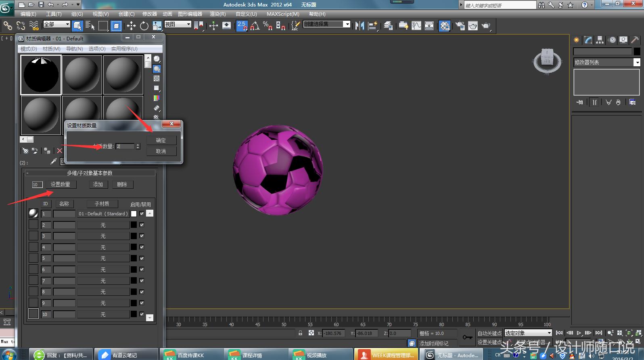Open the Modify command panel tab
This screenshot has width=644, height=360.
point(588,40)
